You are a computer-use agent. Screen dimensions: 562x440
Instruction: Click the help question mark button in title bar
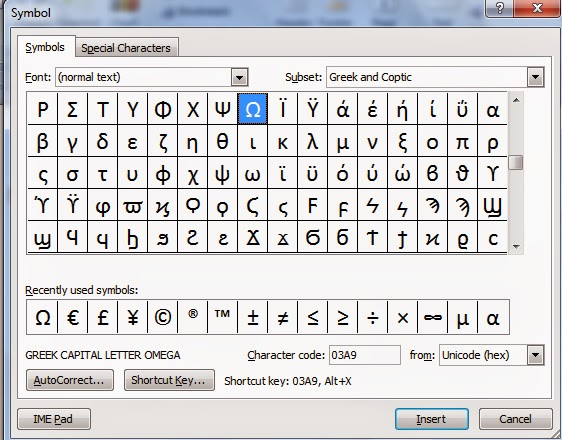point(500,8)
